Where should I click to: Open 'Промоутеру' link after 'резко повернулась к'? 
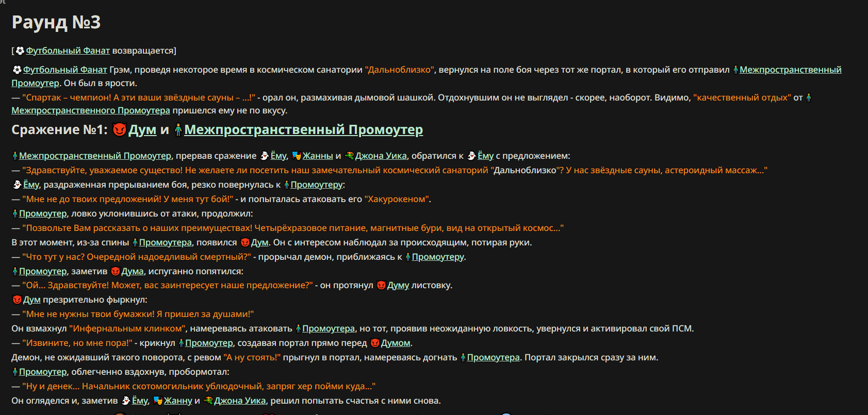317,185
